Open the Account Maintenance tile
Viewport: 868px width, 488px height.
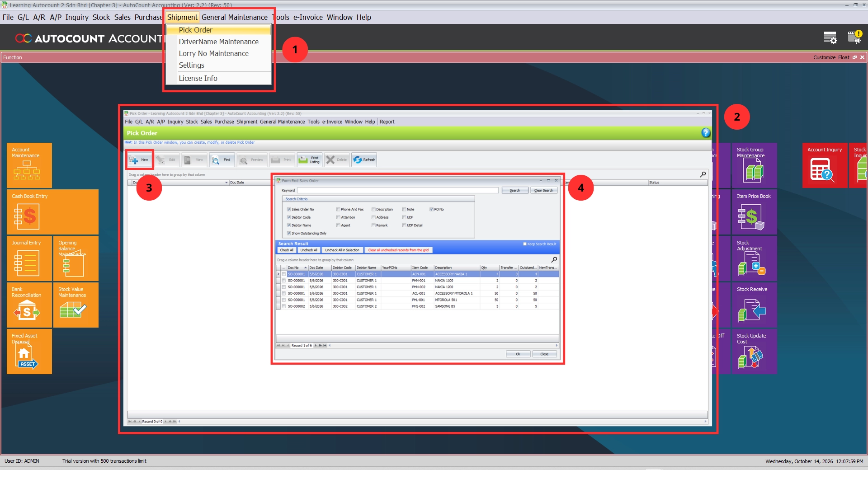click(x=29, y=165)
